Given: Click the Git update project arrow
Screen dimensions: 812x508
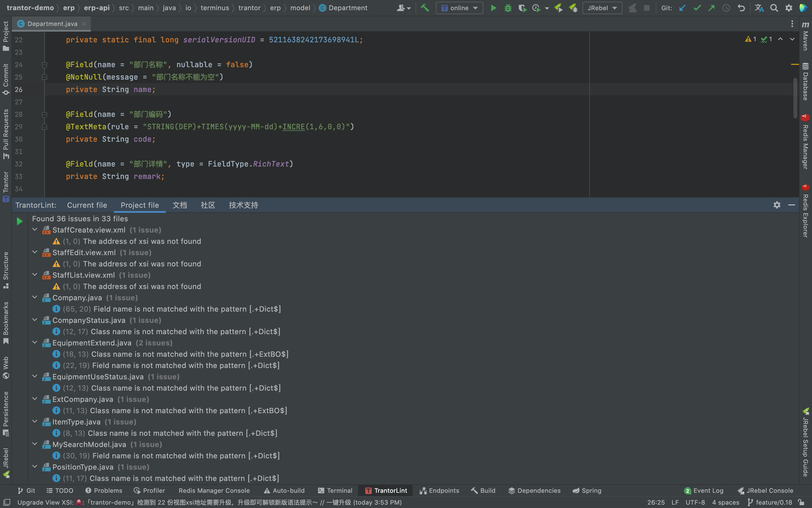Looking at the screenshot, I should (x=682, y=8).
